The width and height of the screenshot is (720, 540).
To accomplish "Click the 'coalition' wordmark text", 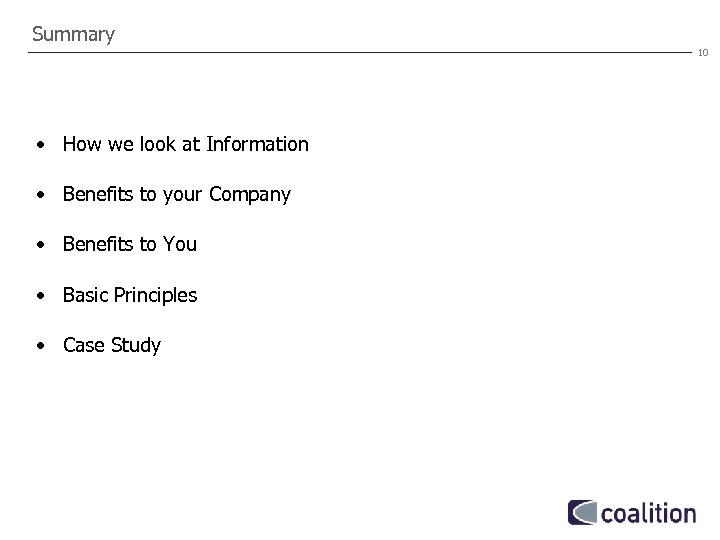I will 648,513.
